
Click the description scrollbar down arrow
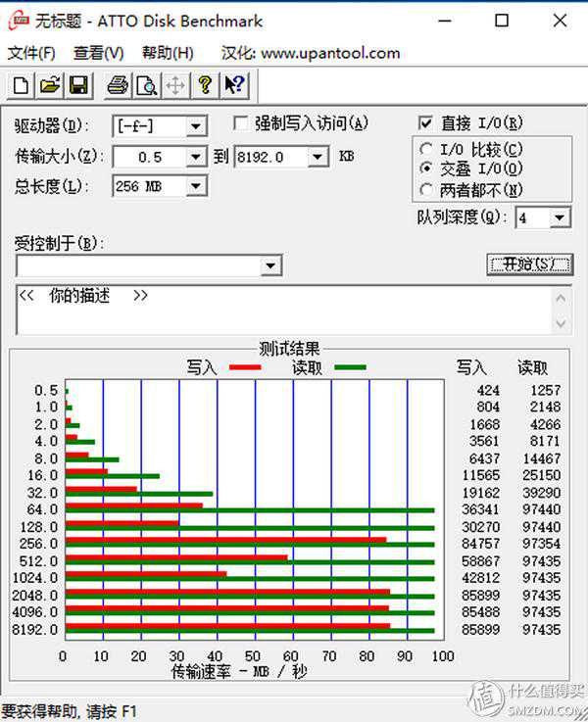coord(562,324)
